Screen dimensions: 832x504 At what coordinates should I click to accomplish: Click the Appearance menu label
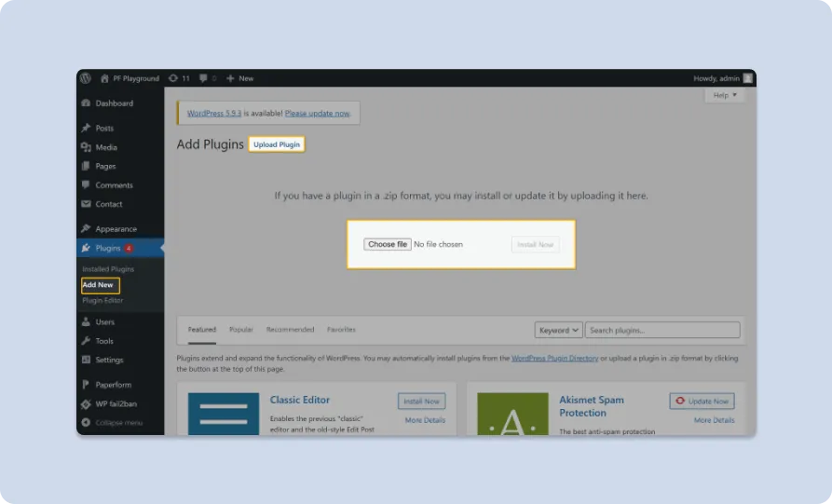116,229
